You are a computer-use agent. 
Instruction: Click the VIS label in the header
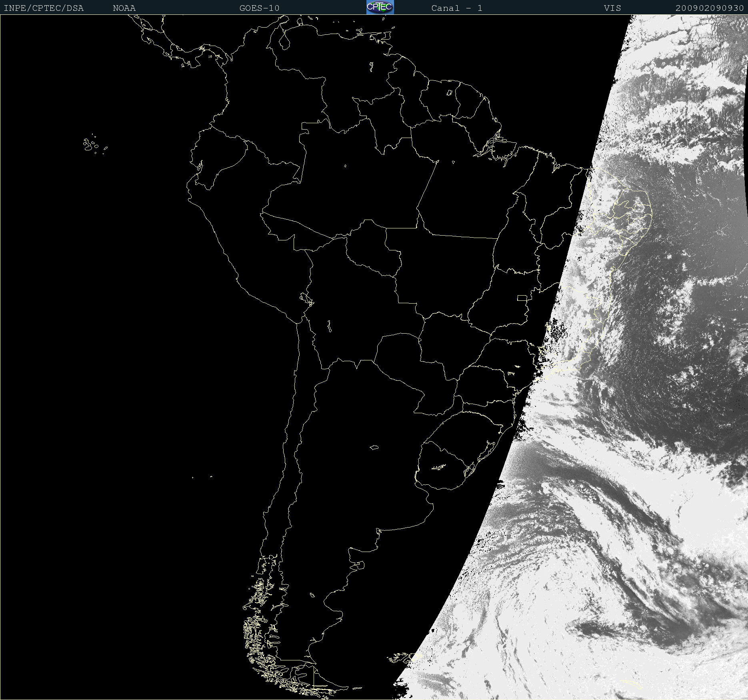tap(612, 8)
